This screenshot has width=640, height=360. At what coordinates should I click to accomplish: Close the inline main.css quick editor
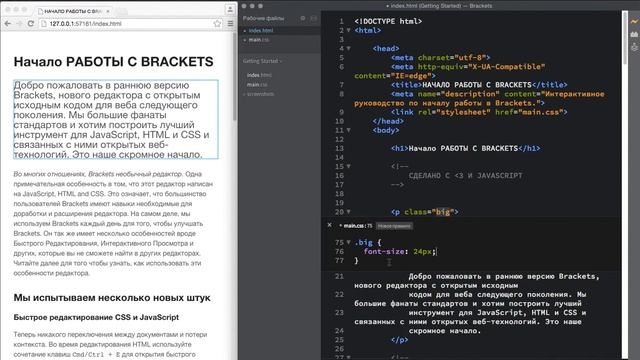(x=329, y=224)
